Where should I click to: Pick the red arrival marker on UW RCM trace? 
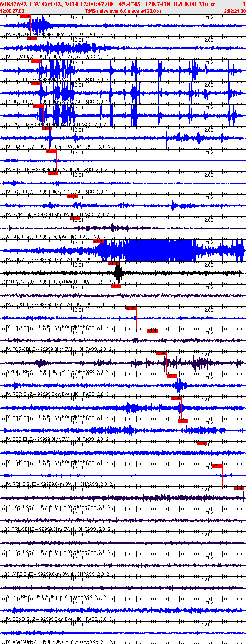72,196
